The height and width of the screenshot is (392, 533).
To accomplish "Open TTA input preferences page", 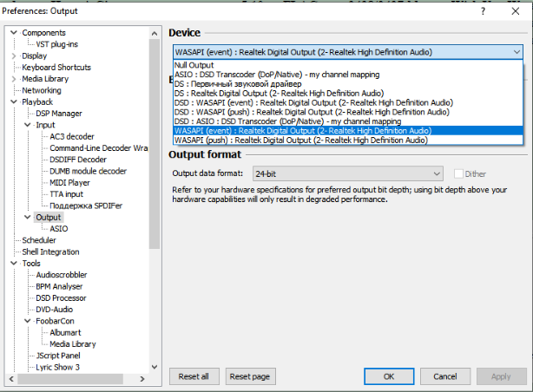I will point(66,194).
